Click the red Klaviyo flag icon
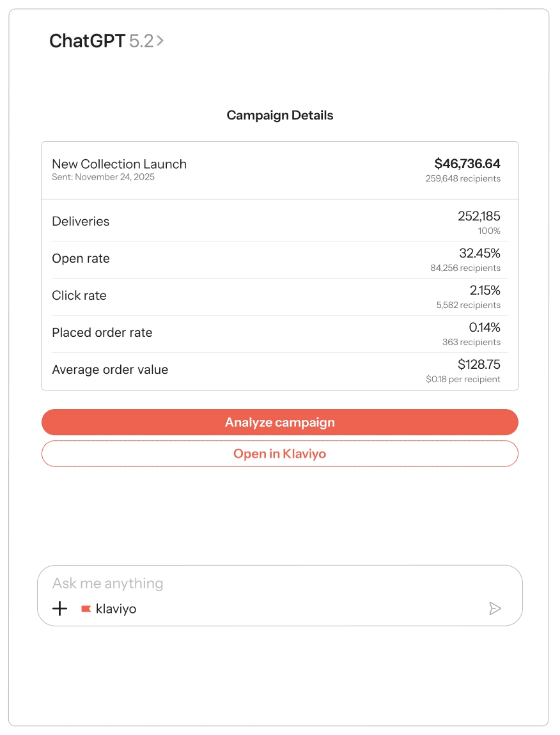 point(86,609)
